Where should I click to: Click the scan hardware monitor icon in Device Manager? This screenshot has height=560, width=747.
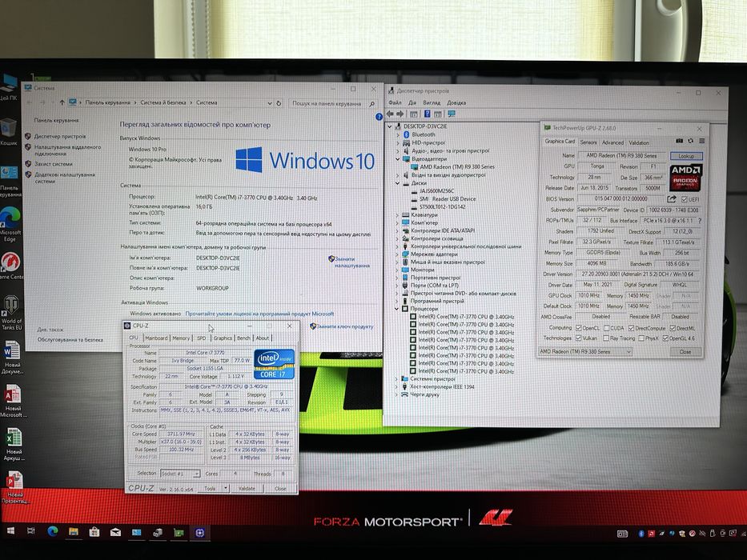point(451,114)
